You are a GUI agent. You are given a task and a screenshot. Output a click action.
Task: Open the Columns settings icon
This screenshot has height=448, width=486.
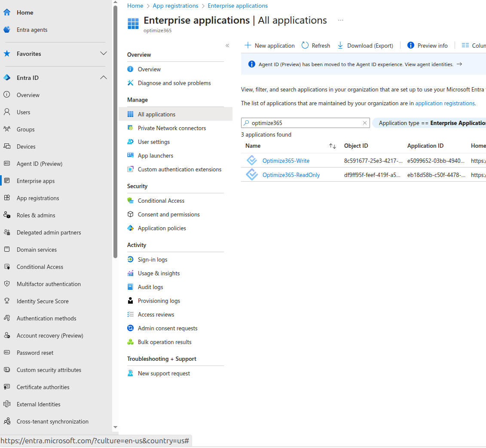pos(465,45)
